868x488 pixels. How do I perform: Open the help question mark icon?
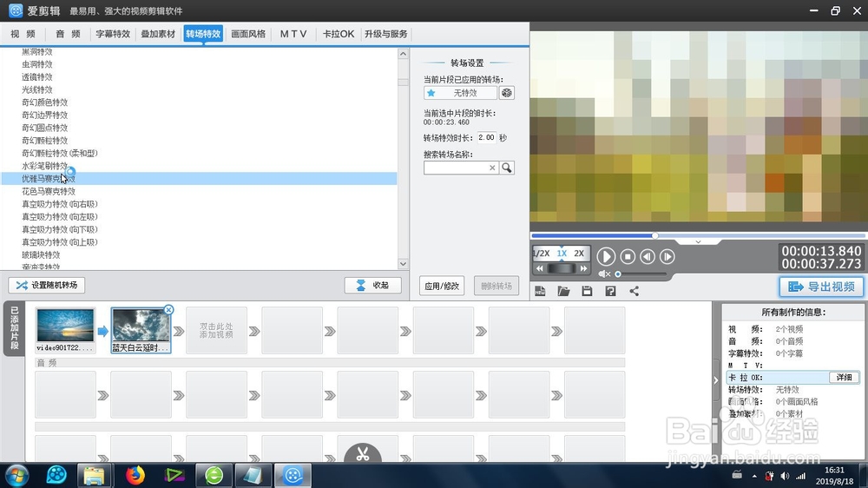coord(610,291)
